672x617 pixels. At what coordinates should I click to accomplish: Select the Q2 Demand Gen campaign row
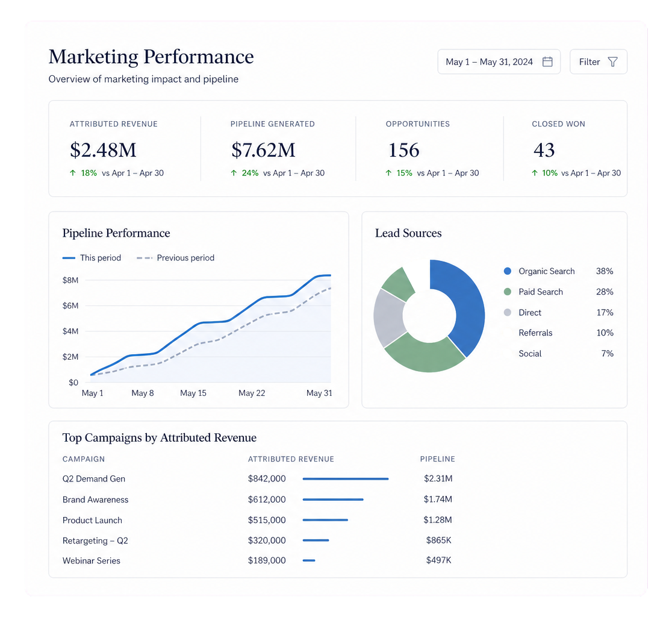(258, 478)
